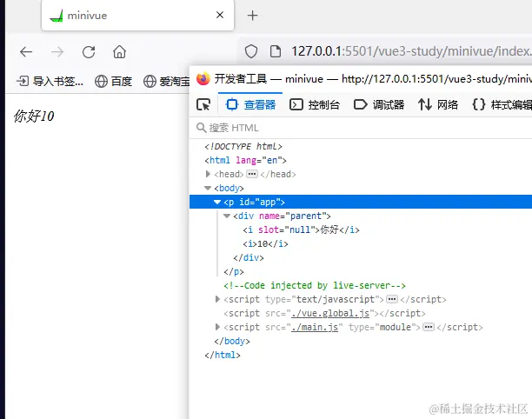Reload the minivue page
The image size is (532, 419).
click(x=89, y=52)
